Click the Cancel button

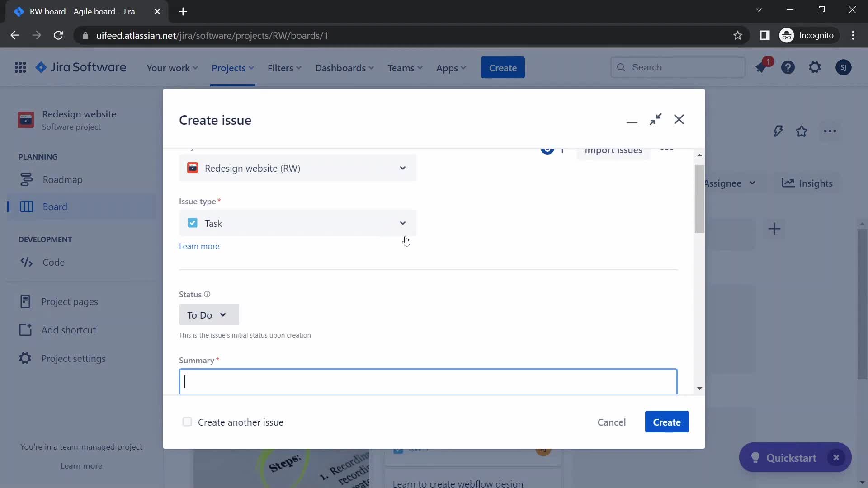click(612, 422)
